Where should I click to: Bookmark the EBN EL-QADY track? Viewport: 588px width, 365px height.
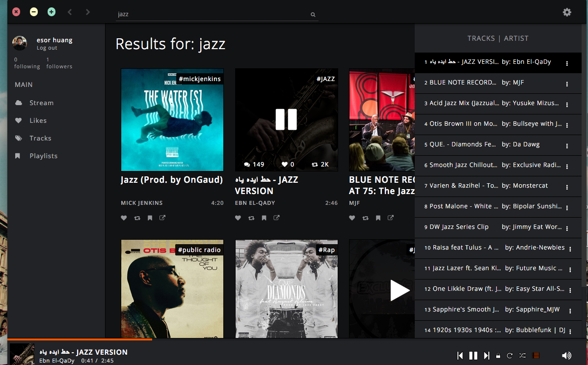(264, 218)
